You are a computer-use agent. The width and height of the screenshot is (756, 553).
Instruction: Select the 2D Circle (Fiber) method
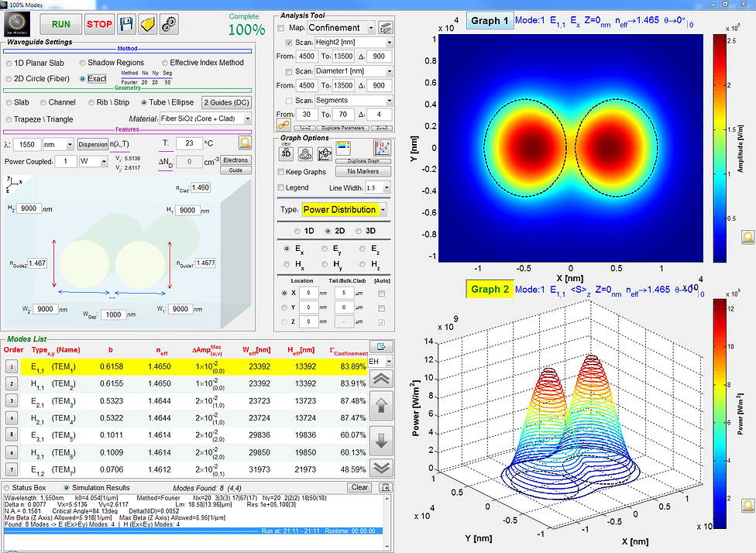[8, 78]
